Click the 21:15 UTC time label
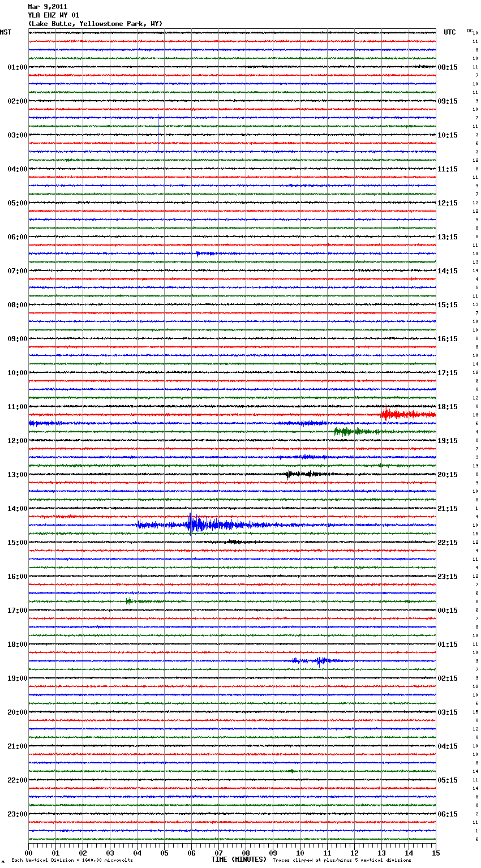Viewport: 481px width, 868px height. 448,509
